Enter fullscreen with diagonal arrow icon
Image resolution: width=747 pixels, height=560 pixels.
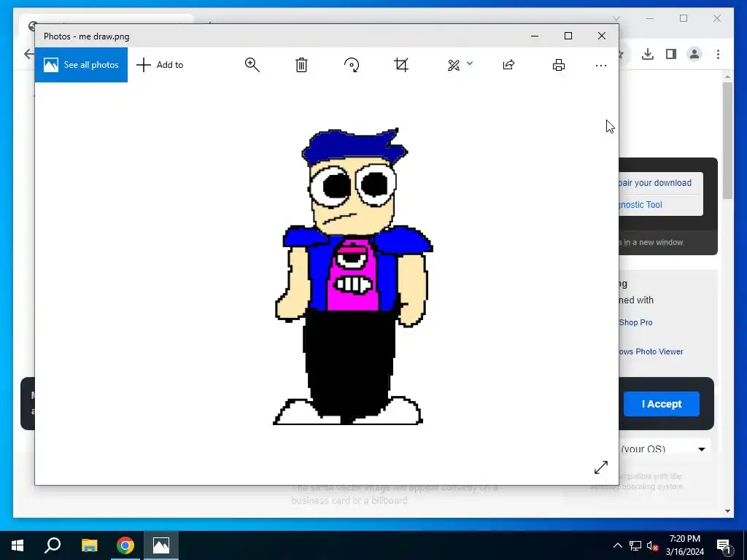601,467
